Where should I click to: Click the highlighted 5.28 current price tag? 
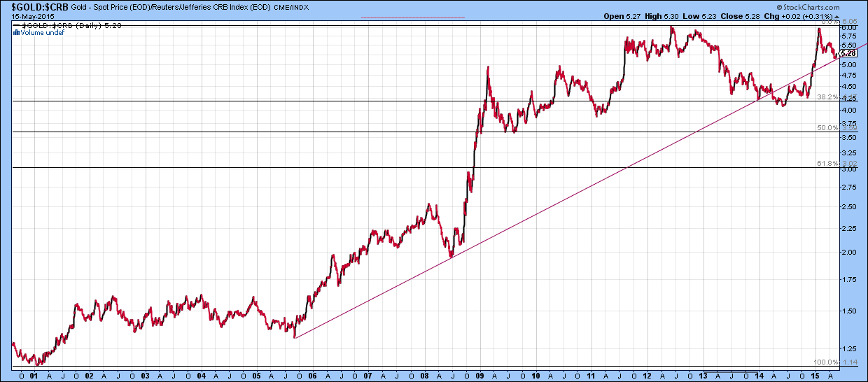coord(849,53)
